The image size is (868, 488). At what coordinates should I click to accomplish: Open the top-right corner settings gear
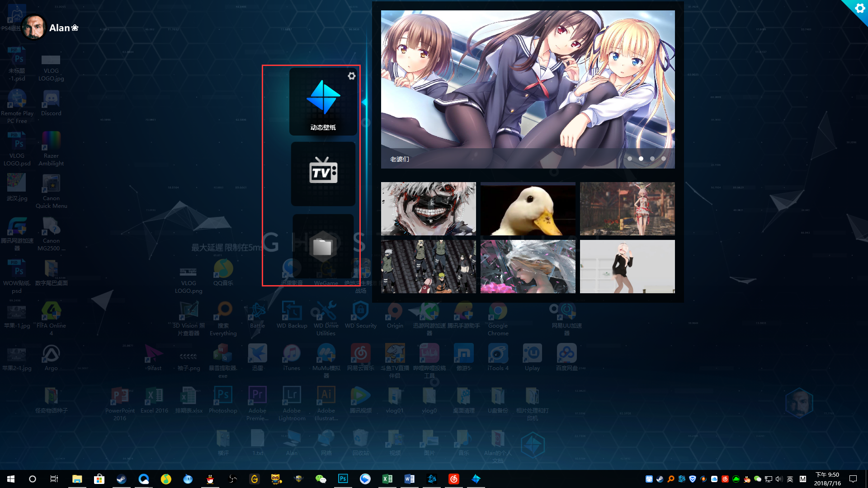point(859,8)
